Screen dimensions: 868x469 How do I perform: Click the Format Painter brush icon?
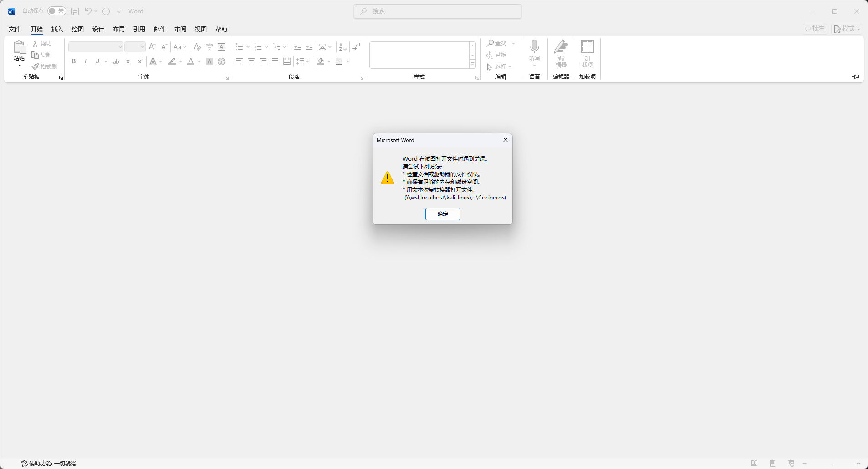(36, 66)
